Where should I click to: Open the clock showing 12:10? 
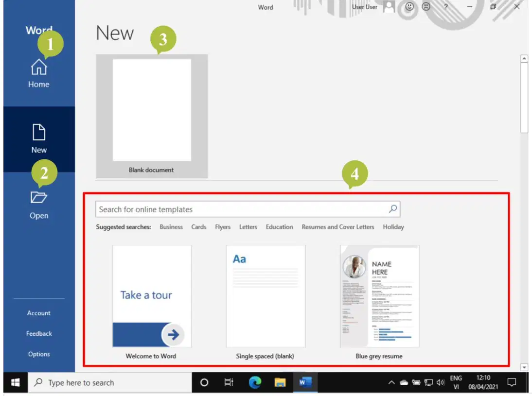(483, 382)
